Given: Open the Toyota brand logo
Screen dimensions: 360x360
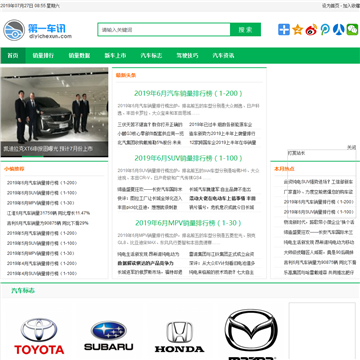Looking at the screenshot, I should [x=39, y=336].
